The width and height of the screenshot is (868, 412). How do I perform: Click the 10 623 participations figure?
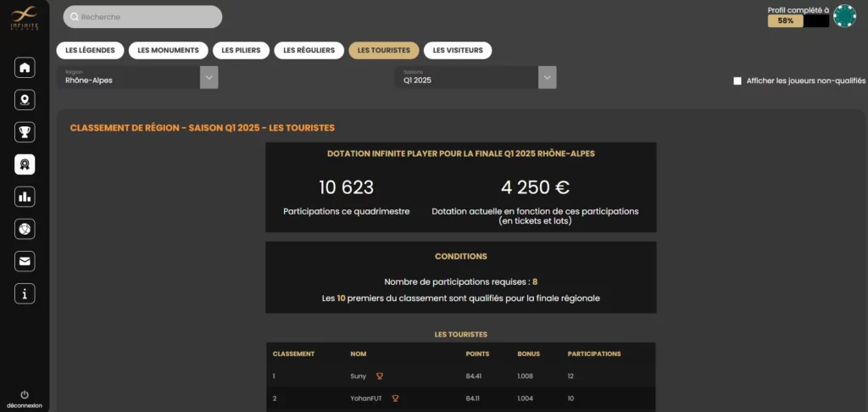click(x=347, y=187)
